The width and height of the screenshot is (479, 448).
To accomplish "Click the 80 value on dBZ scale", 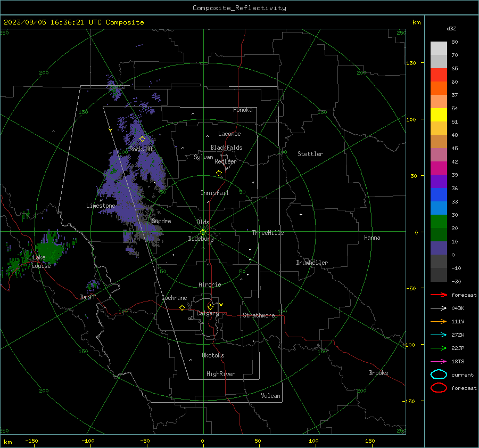I will click(455, 42).
